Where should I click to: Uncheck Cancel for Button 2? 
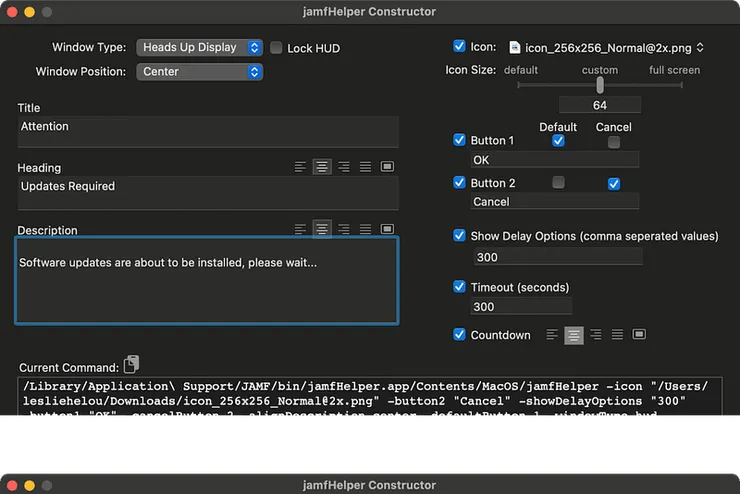pyautogui.click(x=614, y=184)
